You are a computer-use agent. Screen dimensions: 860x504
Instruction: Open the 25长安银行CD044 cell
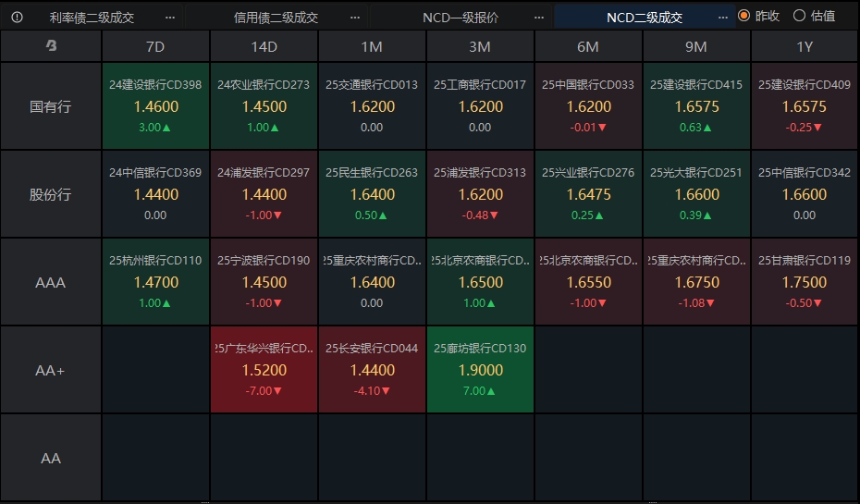[372, 370]
